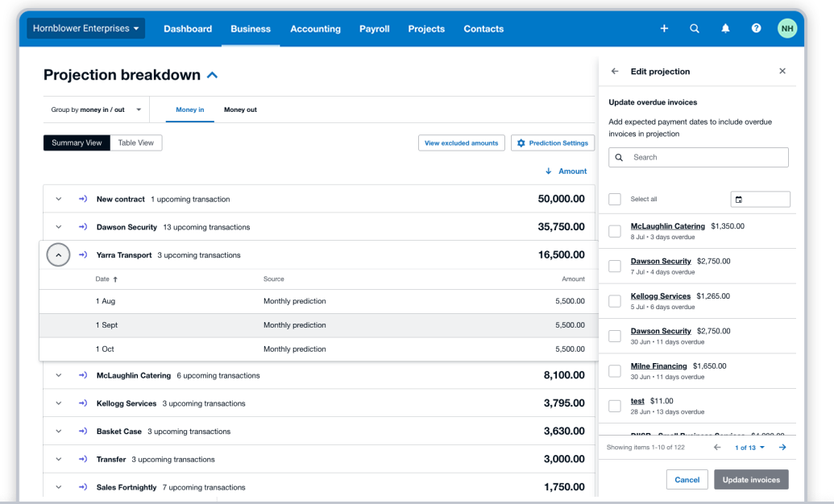Open search via magnifier icon in header
Viewport: 834px width, 504px height.
694,29
